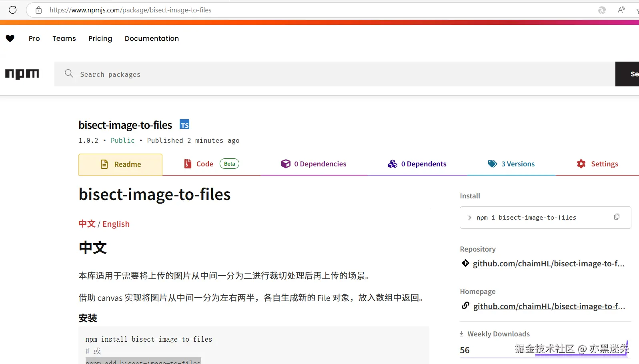Viewport: 639px width, 364px height.
Task: Open the Settings tab
Action: click(x=597, y=164)
